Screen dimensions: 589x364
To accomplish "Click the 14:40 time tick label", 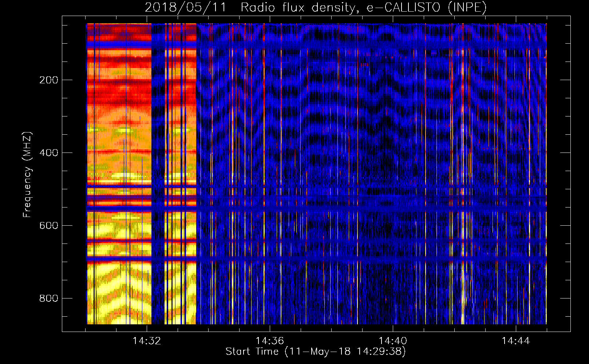I will 393,341.
